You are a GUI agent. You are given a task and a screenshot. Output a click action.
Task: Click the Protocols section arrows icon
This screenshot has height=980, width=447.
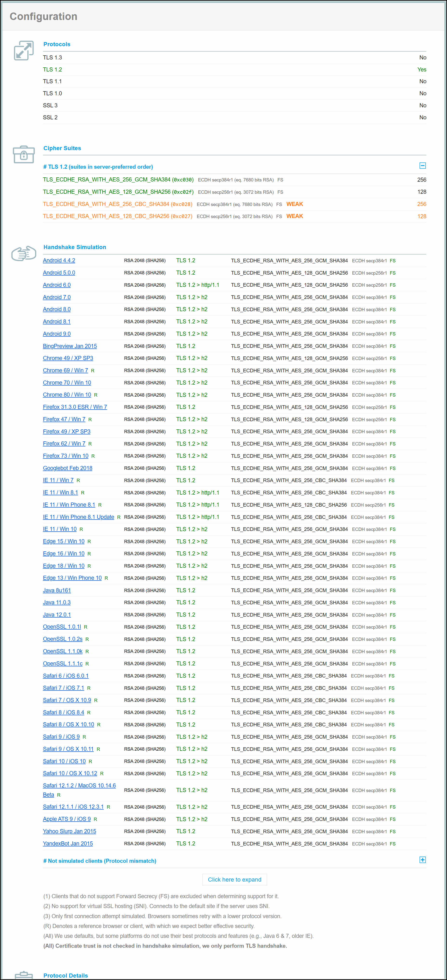(x=24, y=51)
